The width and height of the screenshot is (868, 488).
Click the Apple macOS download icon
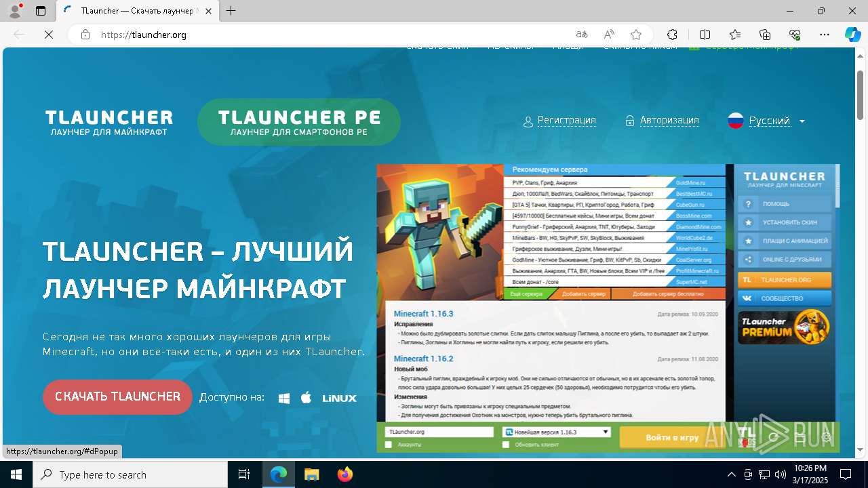coord(306,397)
